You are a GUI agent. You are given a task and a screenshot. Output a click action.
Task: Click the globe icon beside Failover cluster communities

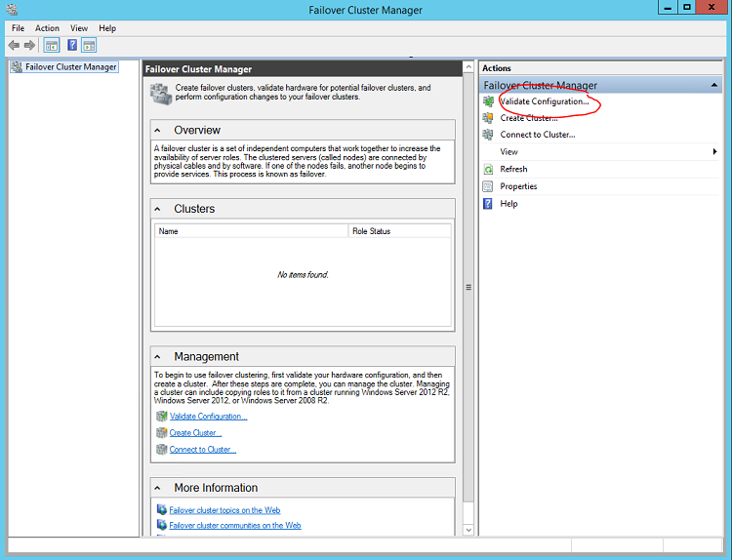(161, 525)
